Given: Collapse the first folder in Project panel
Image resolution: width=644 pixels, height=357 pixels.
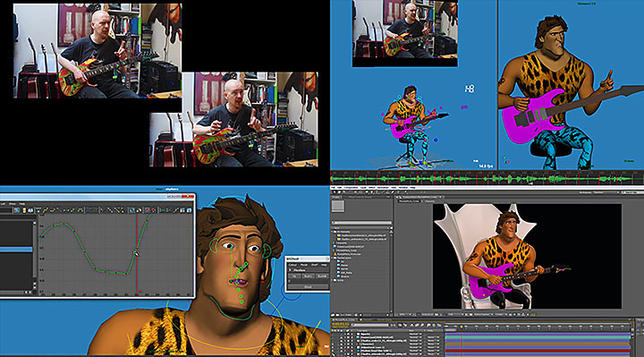Looking at the screenshot, I should (332, 232).
